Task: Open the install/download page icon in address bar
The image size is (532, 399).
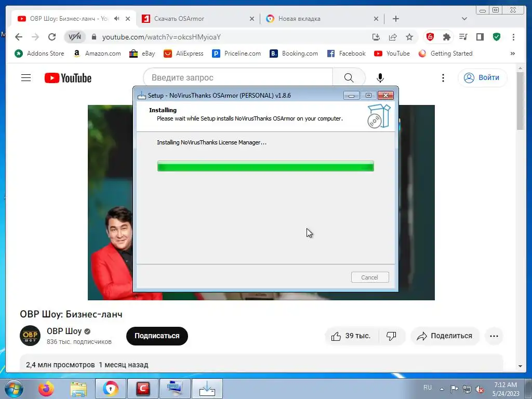Action: coord(376,37)
